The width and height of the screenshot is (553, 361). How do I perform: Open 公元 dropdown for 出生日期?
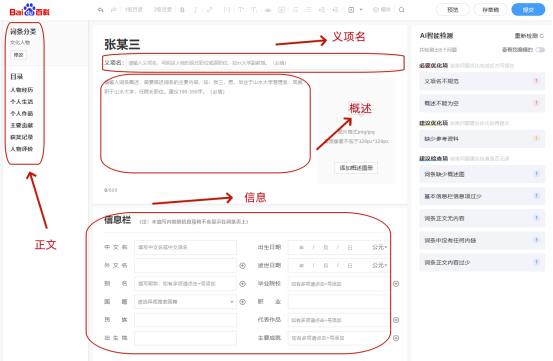[x=379, y=247]
